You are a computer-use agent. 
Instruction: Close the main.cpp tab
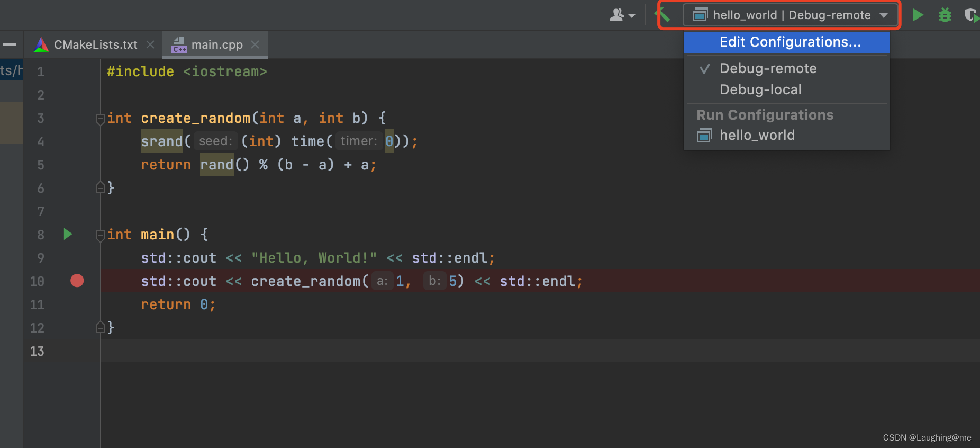[255, 44]
